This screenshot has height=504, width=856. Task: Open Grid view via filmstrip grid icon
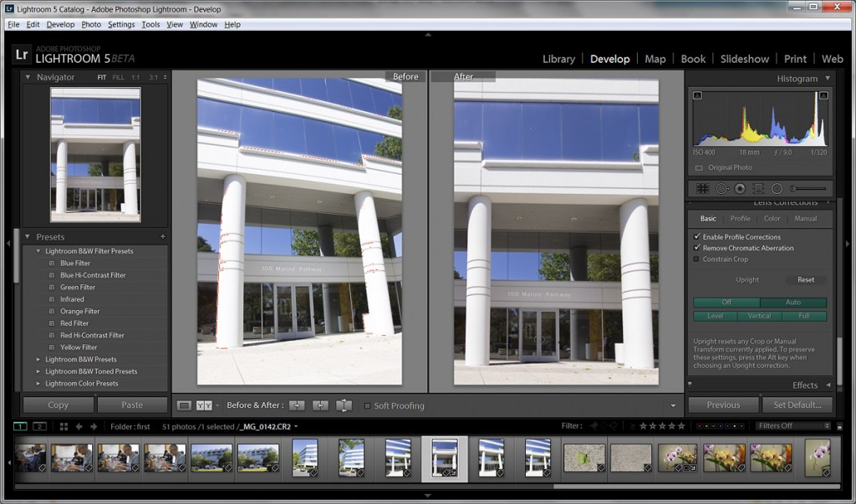coord(64,426)
